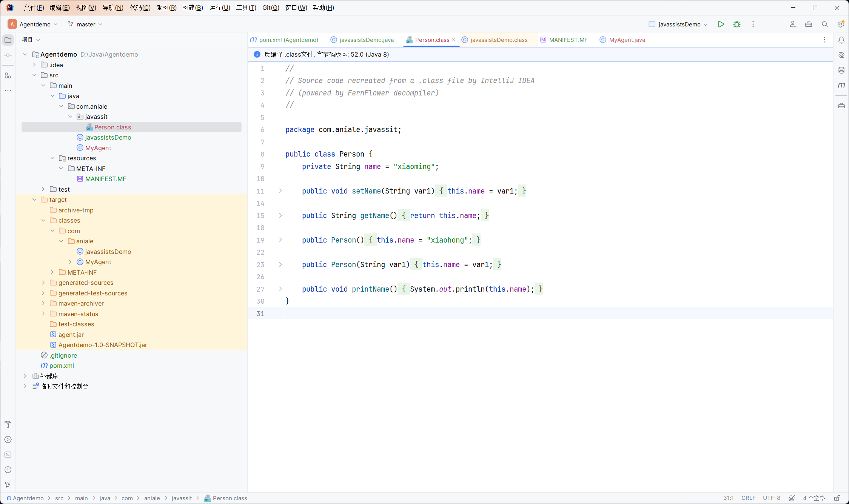The height and width of the screenshot is (504, 849).
Task: Open more run actions menu
Action: coord(753,24)
